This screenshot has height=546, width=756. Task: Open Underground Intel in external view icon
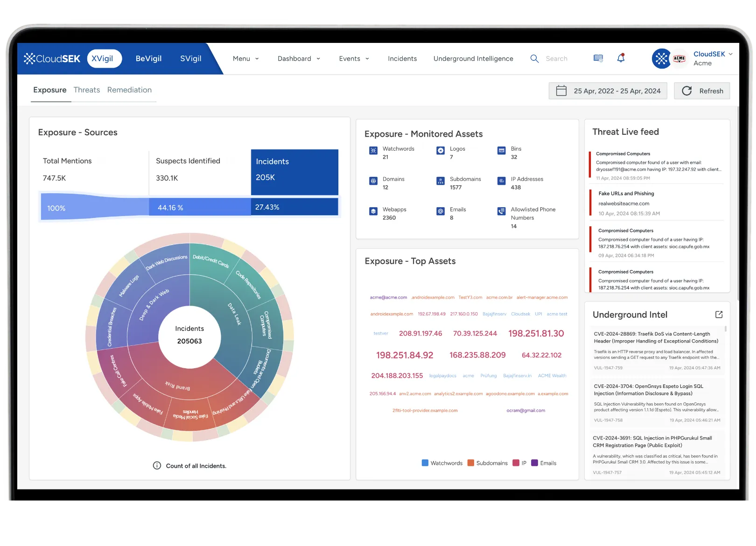[719, 315]
